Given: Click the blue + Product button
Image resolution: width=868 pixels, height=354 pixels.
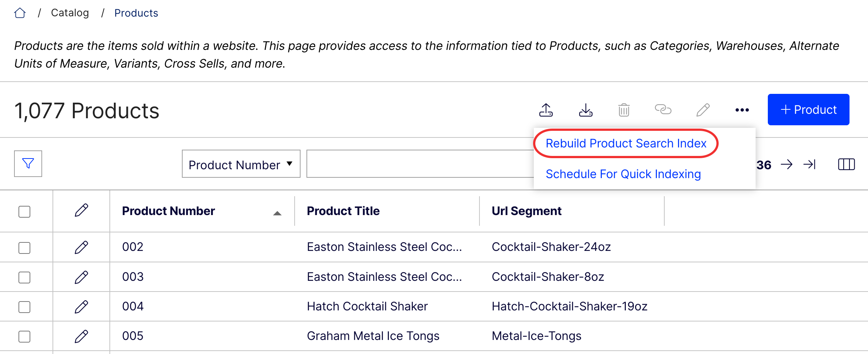Looking at the screenshot, I should 808,109.
